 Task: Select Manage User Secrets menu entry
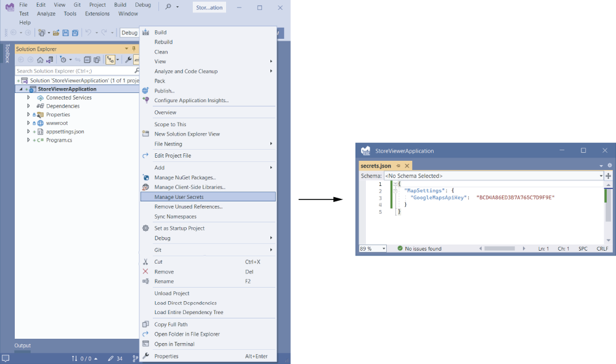point(208,196)
